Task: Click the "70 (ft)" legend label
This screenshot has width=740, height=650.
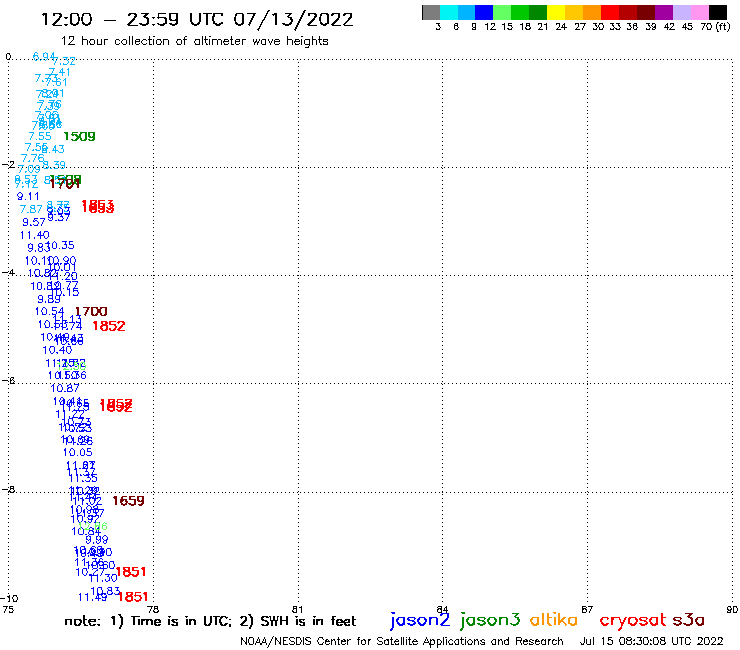Action: [x=715, y=26]
